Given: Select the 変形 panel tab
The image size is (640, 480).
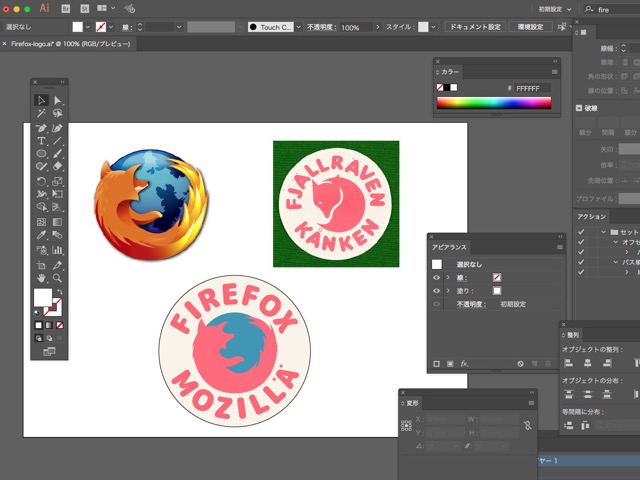Looking at the screenshot, I should click(x=410, y=403).
